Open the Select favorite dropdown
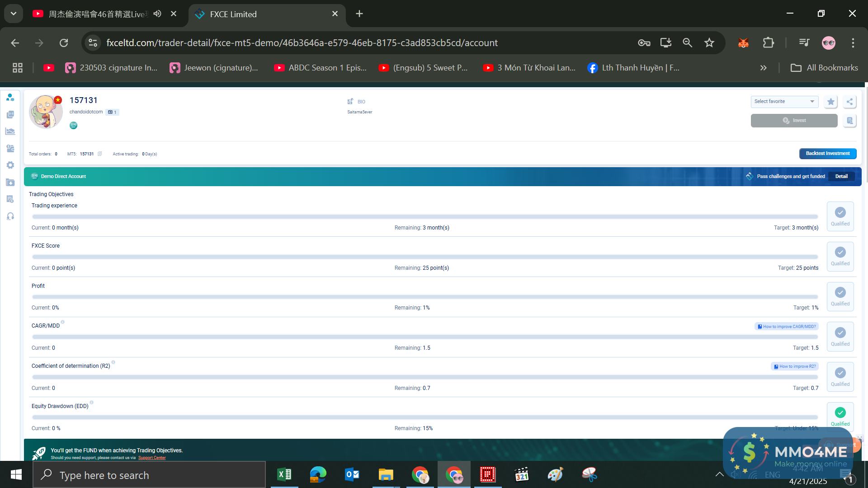868x488 pixels. [784, 102]
